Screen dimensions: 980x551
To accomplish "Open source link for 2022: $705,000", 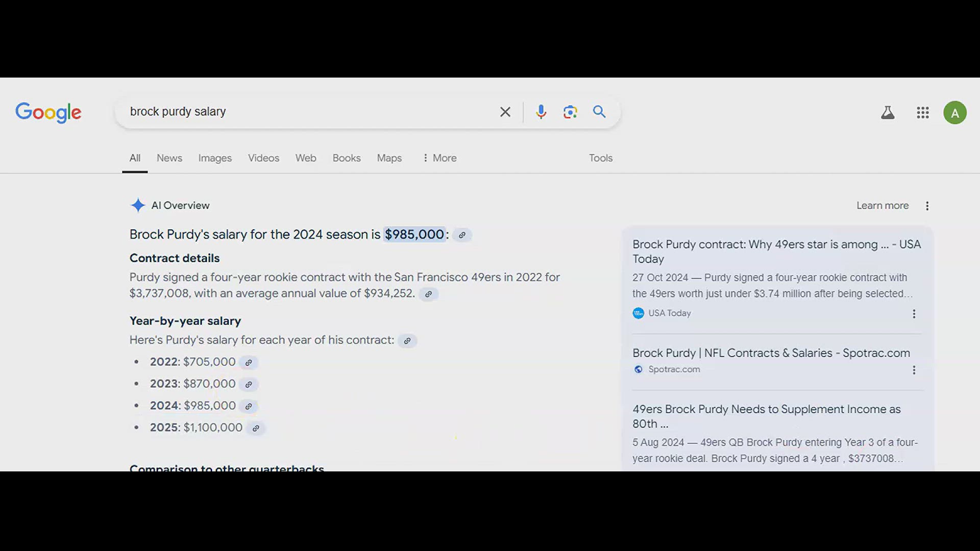I will (249, 362).
